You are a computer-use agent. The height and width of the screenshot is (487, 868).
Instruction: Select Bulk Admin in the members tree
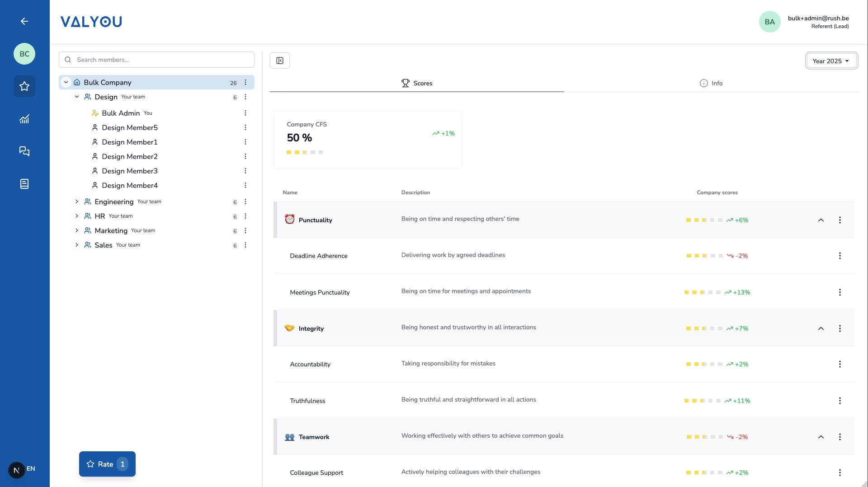[x=121, y=113]
